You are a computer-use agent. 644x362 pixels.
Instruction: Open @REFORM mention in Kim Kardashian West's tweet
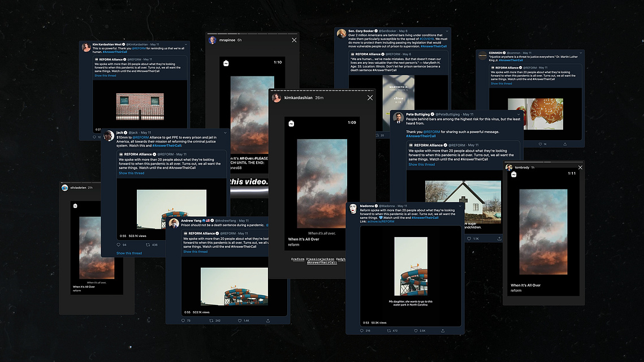(139, 48)
